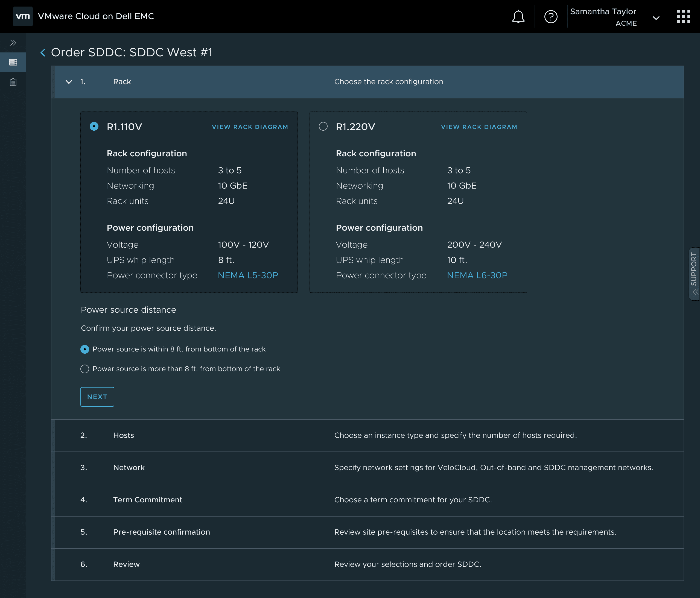Expand the SUPPORT side panel
This screenshot has width=700, height=598.
click(x=694, y=274)
